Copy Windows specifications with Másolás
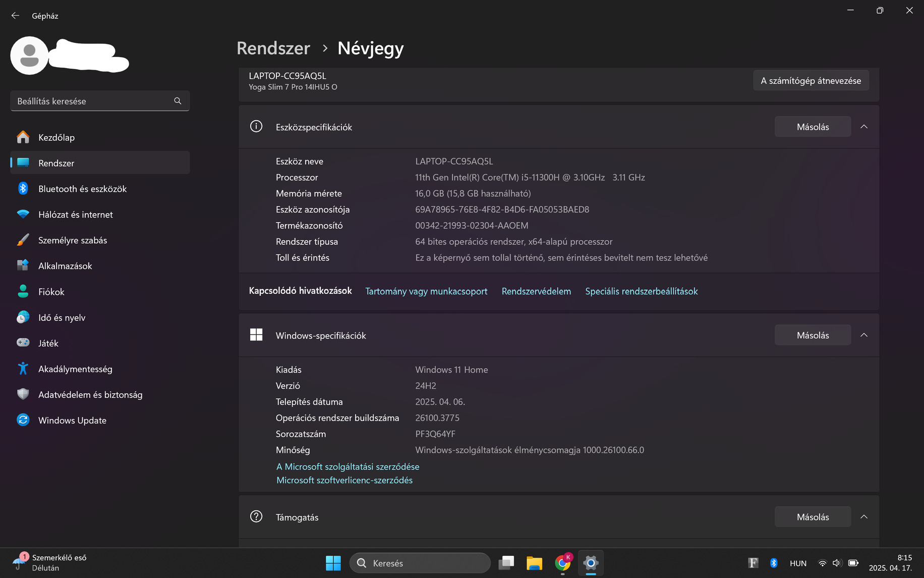Viewport: 924px width, 578px height. pyautogui.click(x=813, y=335)
